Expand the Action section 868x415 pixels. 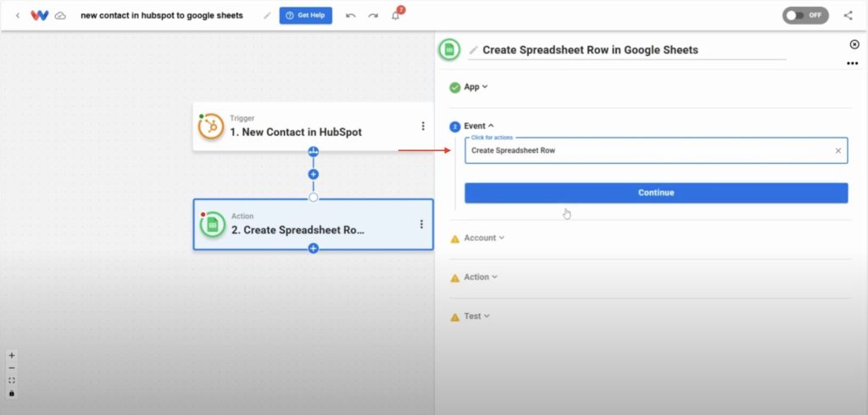(481, 277)
